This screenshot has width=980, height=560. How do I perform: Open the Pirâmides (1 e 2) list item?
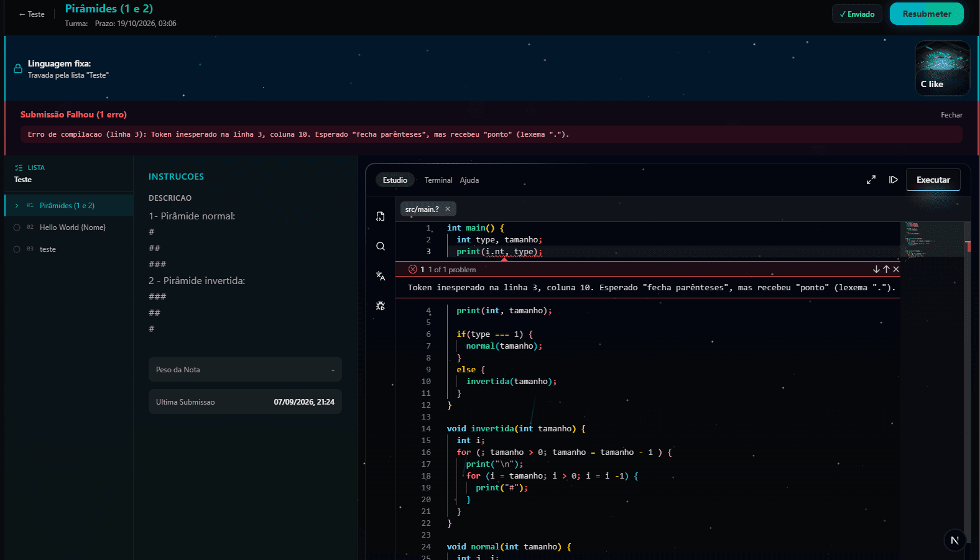[x=69, y=206]
